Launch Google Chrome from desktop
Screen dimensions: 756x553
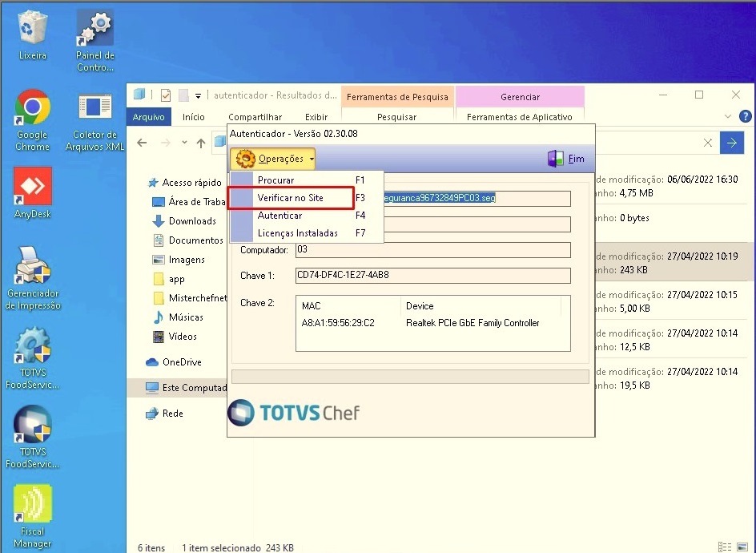(x=32, y=121)
